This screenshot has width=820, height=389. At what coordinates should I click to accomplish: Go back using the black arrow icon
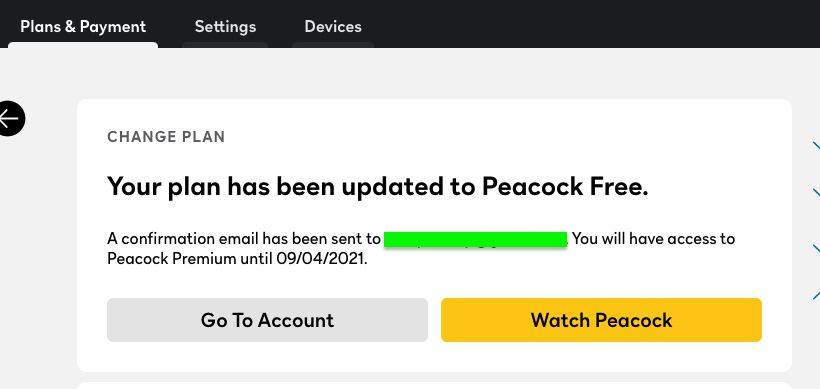click(x=10, y=119)
